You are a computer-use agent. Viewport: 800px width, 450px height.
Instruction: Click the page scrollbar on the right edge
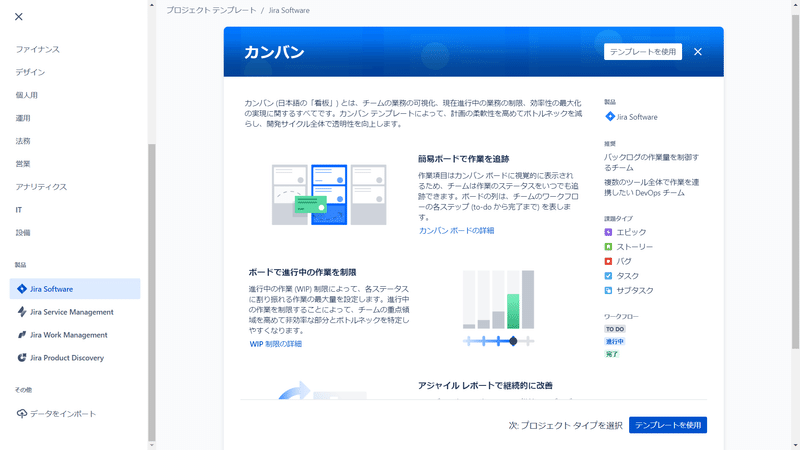click(x=795, y=182)
